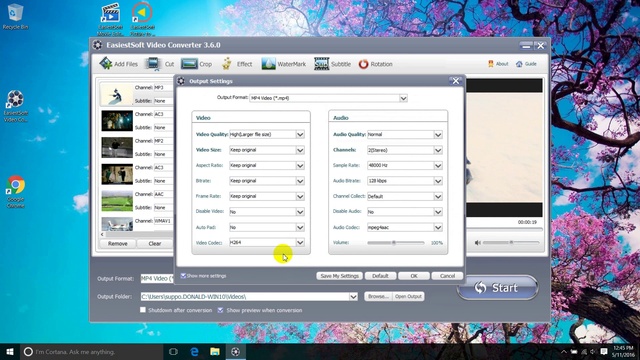Enable Shutdown after conversion checkbox
Viewport: 640px width, 360px height.
coord(142,310)
